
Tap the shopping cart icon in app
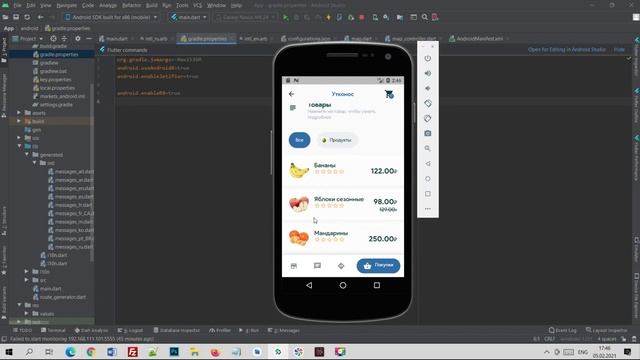tap(389, 94)
